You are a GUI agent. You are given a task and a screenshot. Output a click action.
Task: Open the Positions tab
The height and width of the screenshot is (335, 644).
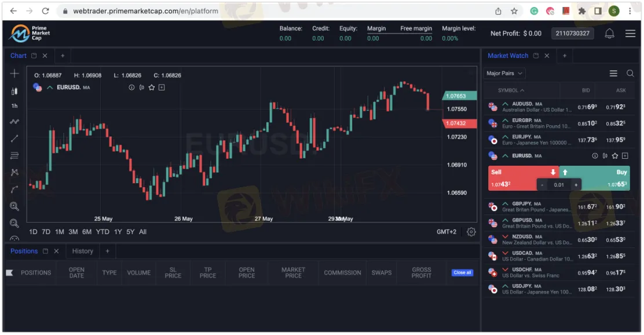point(24,251)
